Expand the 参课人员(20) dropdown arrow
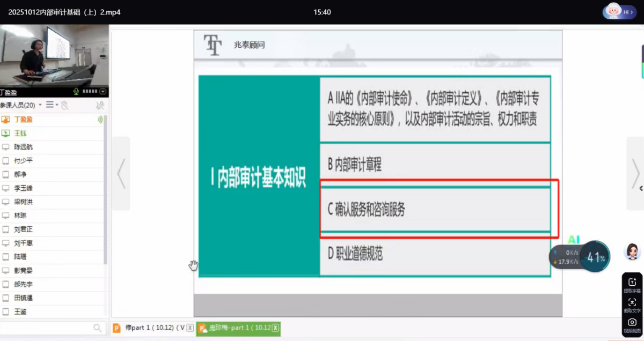The image size is (644, 341). pyautogui.click(x=41, y=105)
